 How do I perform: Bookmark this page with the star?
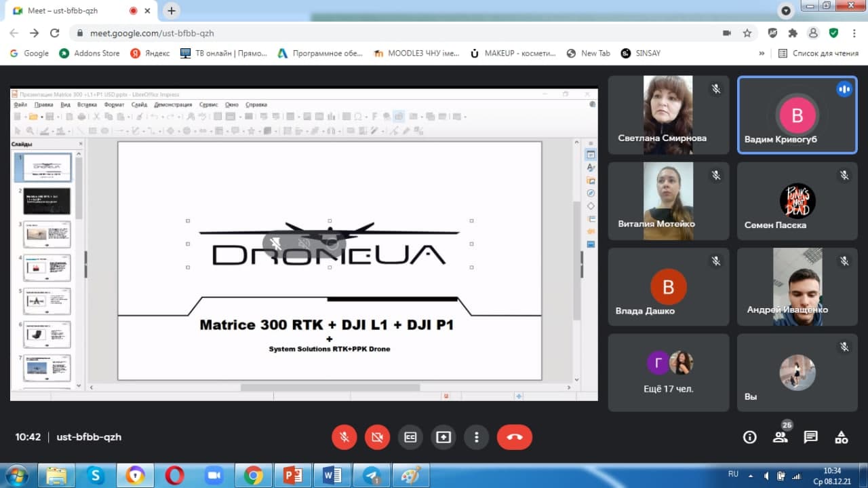coord(747,33)
